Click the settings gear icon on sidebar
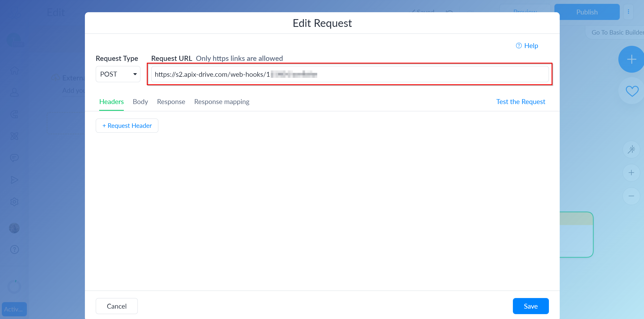 tap(14, 201)
